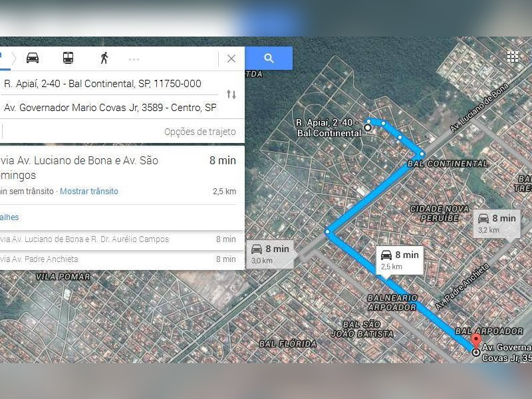This screenshot has height=399, width=532.
Task: Click the destination field Av. Governador Mario Covas
Action: point(108,108)
